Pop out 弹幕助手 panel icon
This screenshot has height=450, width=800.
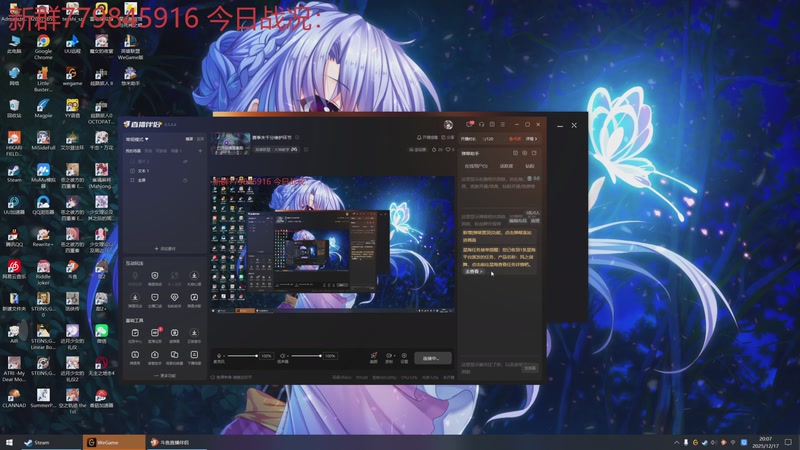tap(534, 153)
